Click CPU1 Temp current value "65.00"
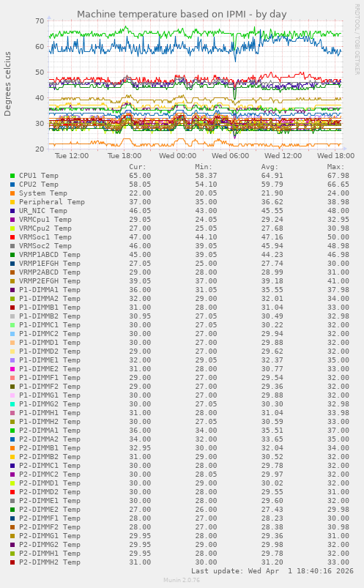Screen dimensions: 364x588 tap(140, 176)
